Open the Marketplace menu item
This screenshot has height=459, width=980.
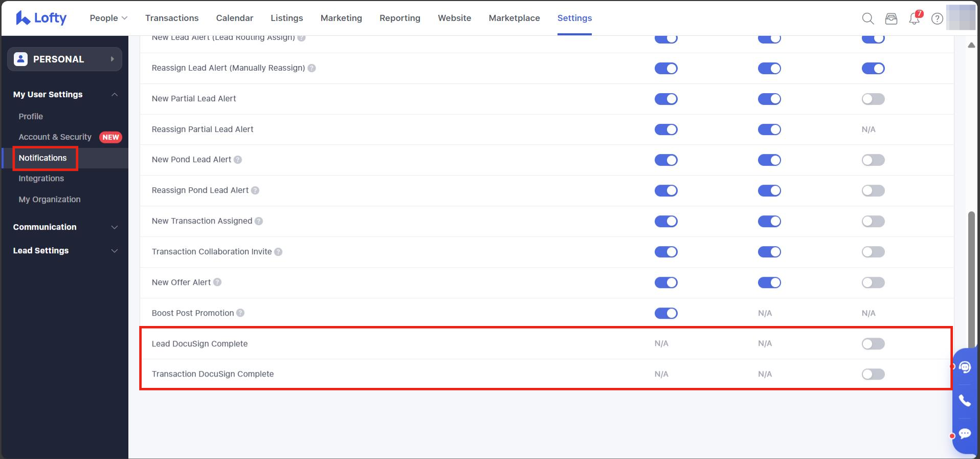click(514, 18)
